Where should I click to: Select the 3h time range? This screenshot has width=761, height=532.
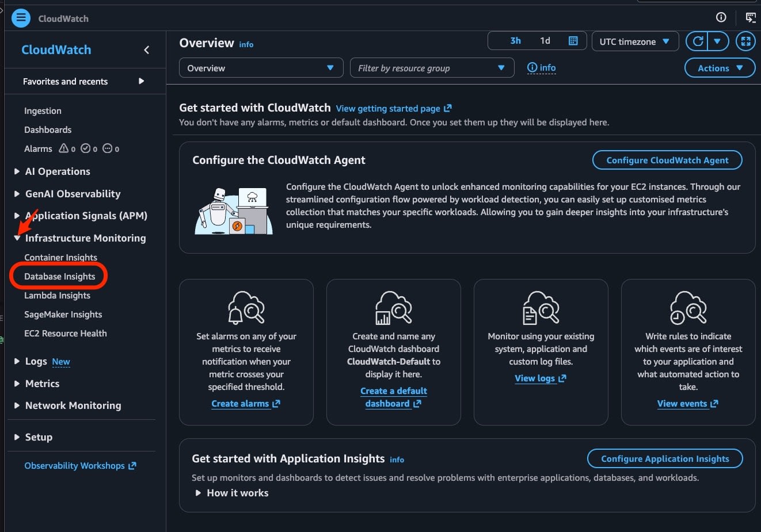pyautogui.click(x=515, y=41)
